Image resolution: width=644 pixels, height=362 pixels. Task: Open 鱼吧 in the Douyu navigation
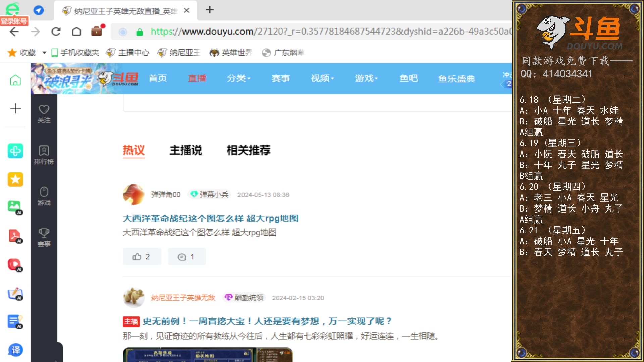pyautogui.click(x=409, y=78)
